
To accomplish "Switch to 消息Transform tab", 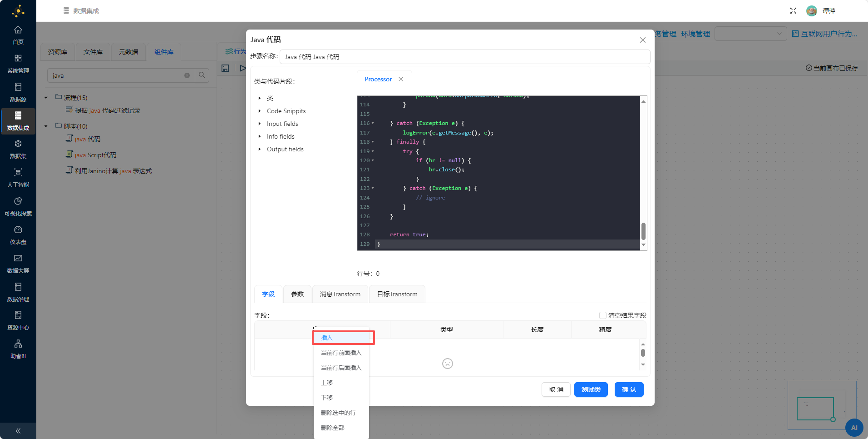I will point(340,294).
